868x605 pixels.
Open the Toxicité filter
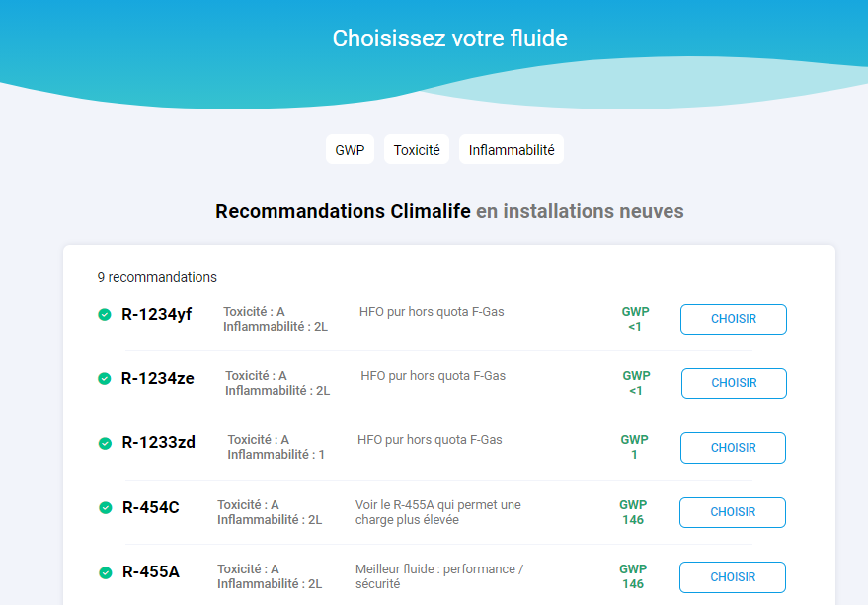pyautogui.click(x=417, y=149)
